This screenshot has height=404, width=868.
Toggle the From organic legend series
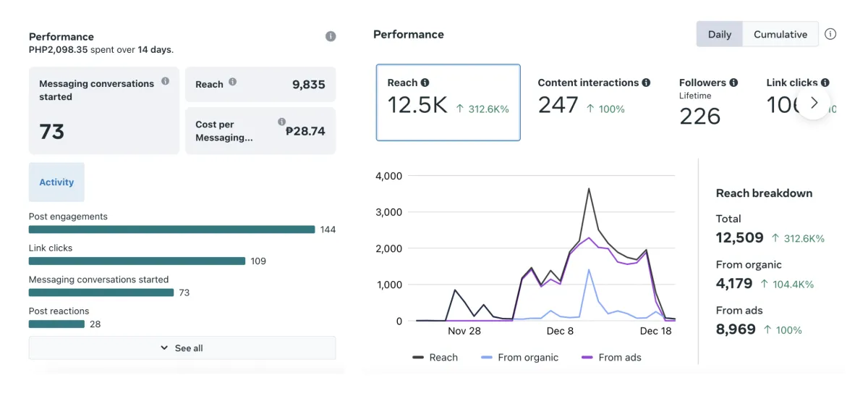519,357
